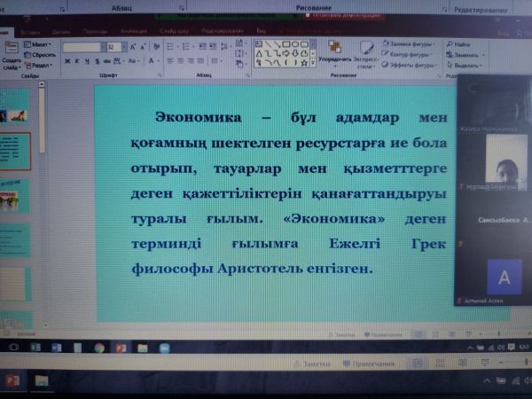Select the highlighted slide thumbnail in panel
532x399 pixels.
[16, 149]
